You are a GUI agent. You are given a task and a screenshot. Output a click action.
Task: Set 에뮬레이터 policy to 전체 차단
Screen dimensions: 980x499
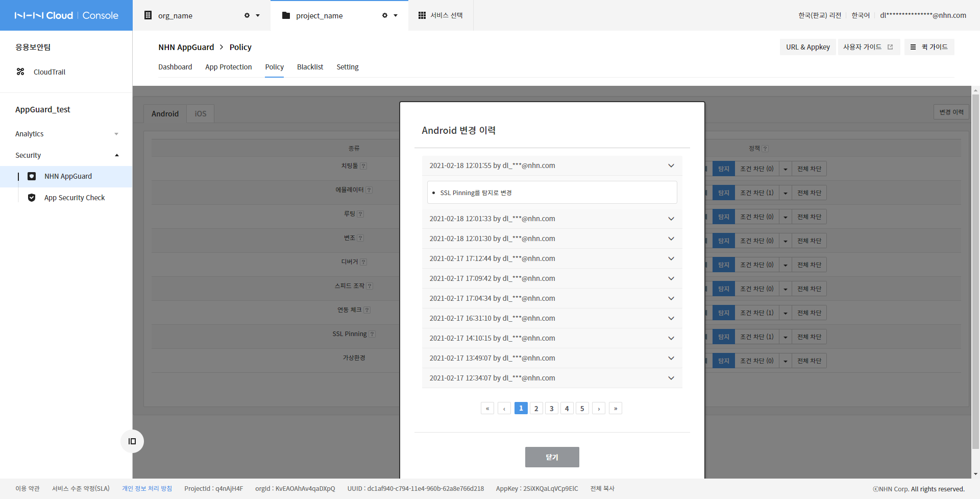click(x=810, y=193)
